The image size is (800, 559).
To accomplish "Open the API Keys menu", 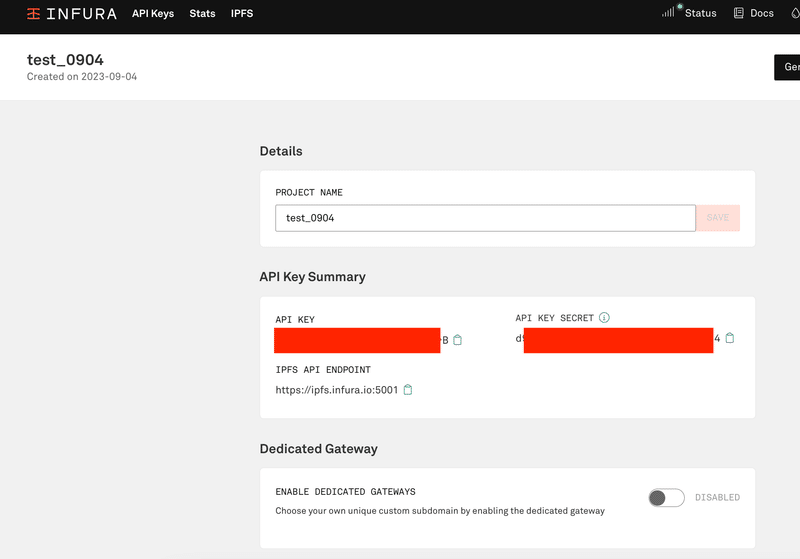I will coord(153,14).
